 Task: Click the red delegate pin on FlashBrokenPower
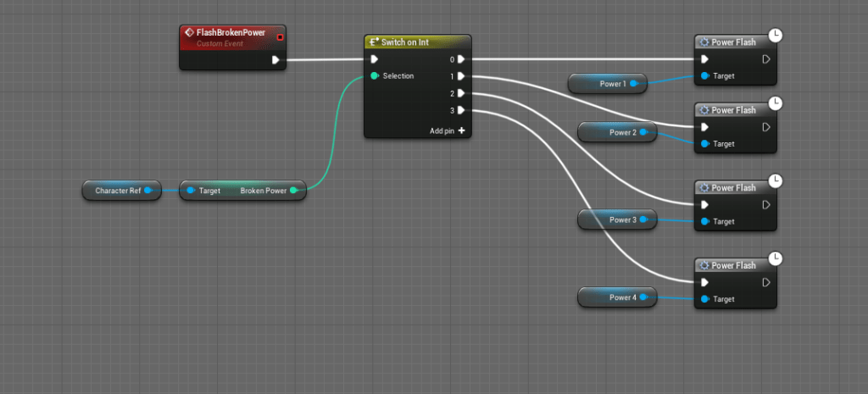pyautogui.click(x=280, y=36)
